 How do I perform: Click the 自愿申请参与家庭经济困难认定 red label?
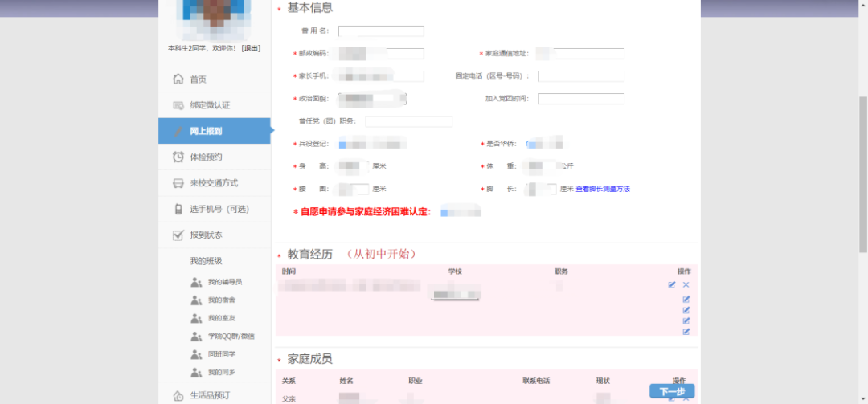click(x=366, y=211)
